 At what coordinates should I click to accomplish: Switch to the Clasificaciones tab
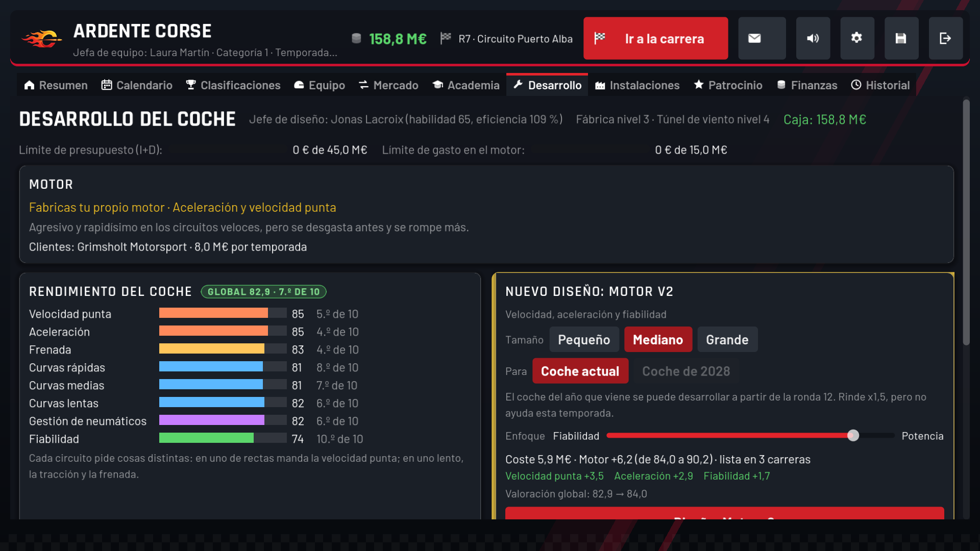[x=233, y=85]
